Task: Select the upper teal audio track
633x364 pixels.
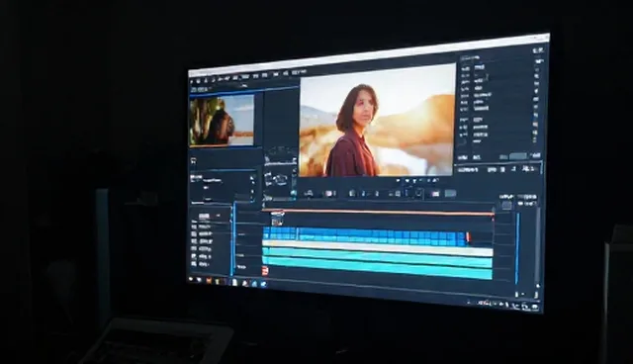Action: 378,257
